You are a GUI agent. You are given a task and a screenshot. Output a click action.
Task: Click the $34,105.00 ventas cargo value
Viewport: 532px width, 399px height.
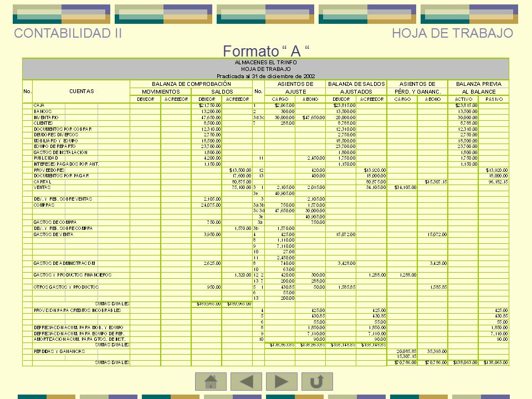pyautogui.click(x=405, y=187)
